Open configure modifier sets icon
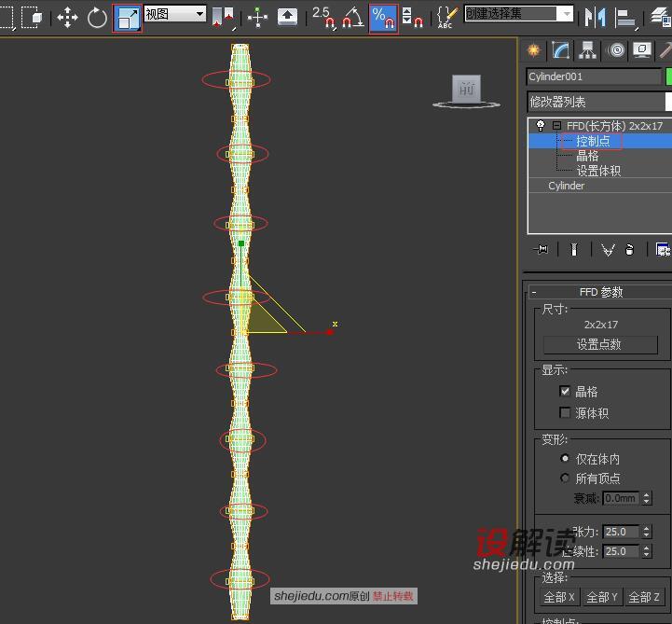Viewport: 672px width, 624px height. pos(663,249)
